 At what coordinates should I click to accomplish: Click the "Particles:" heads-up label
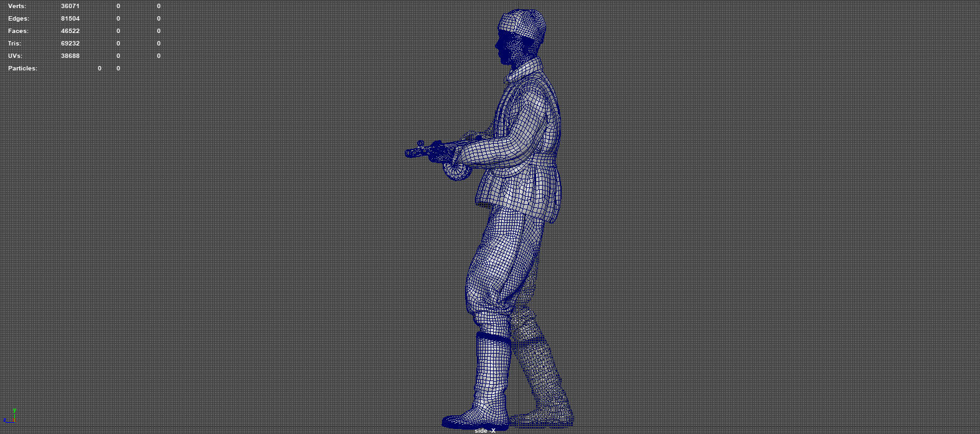click(22, 68)
